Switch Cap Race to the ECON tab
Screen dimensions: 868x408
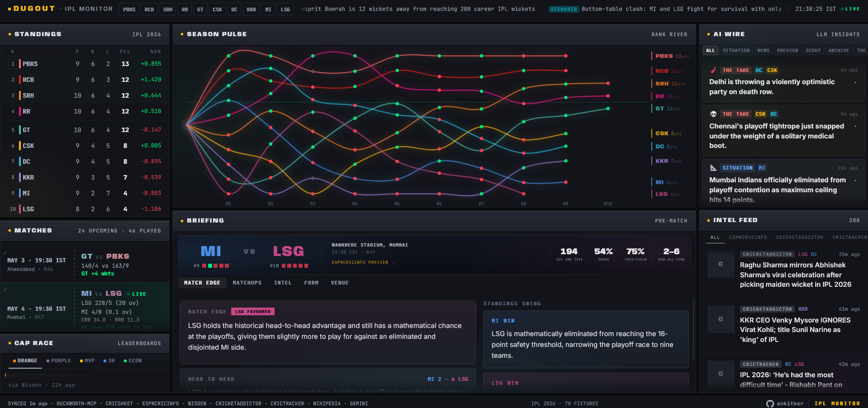133,361
